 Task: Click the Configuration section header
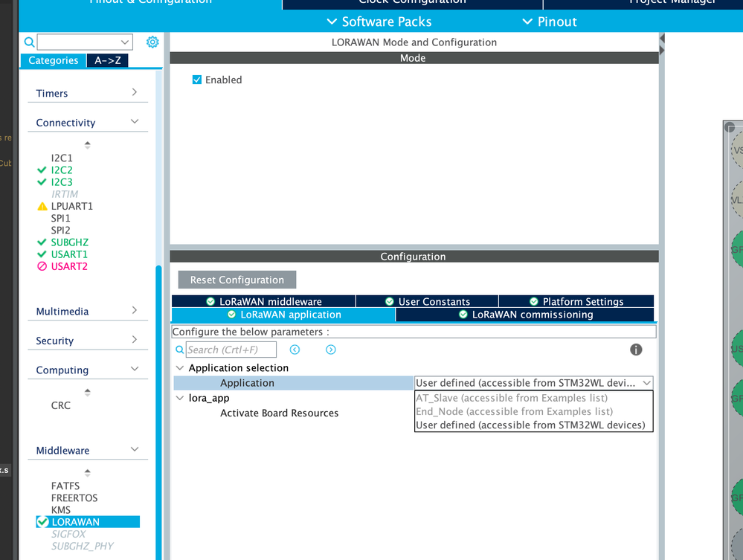(x=414, y=257)
